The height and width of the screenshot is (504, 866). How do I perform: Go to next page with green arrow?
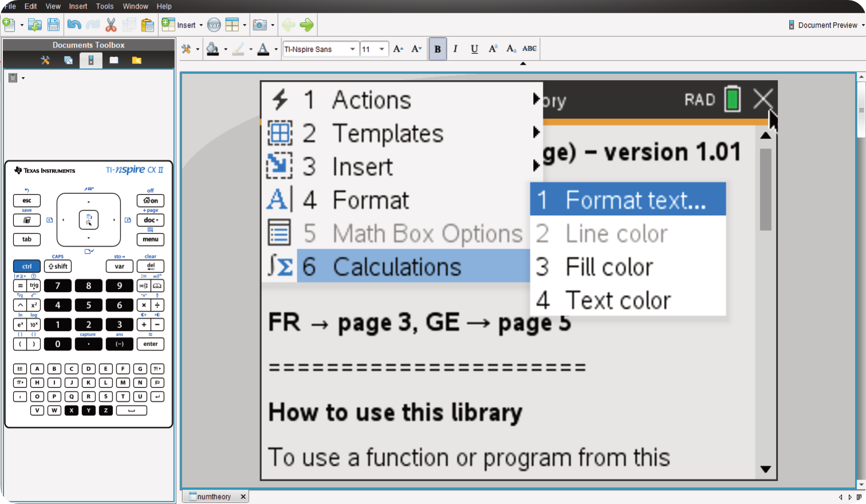(x=307, y=25)
